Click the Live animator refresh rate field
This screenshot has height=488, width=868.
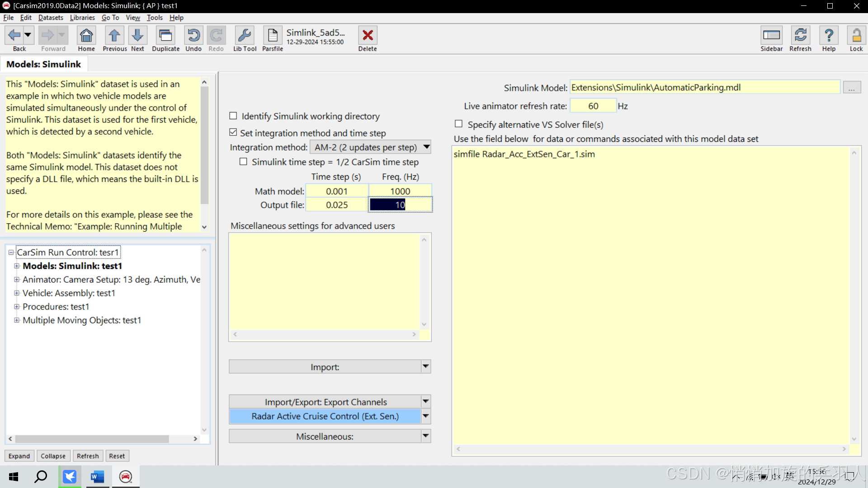pyautogui.click(x=593, y=106)
